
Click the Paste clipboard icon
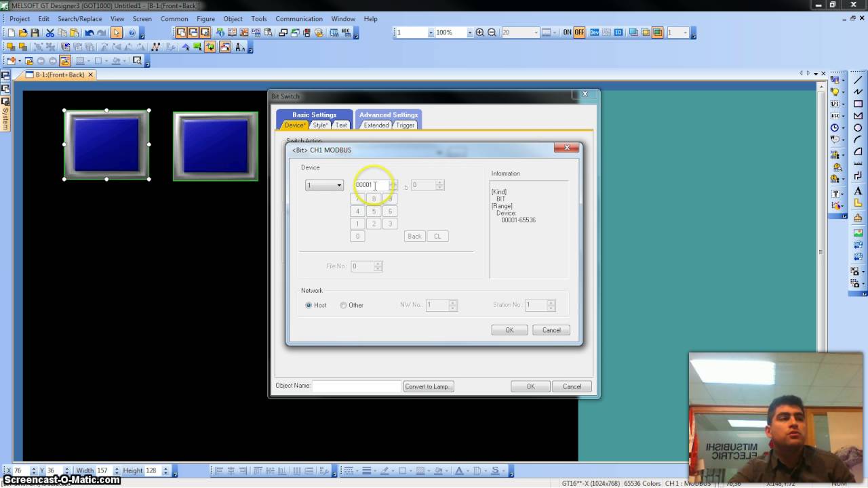click(x=74, y=33)
